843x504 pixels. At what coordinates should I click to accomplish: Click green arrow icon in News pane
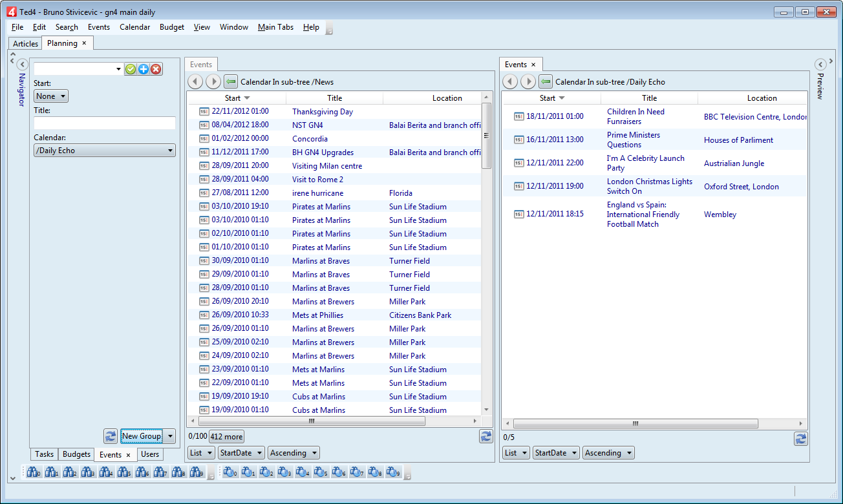coord(231,81)
